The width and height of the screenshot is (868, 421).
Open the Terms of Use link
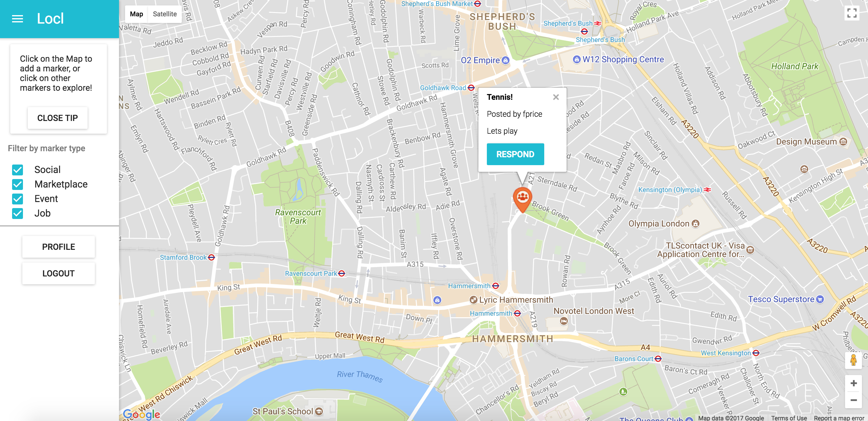[789, 418]
